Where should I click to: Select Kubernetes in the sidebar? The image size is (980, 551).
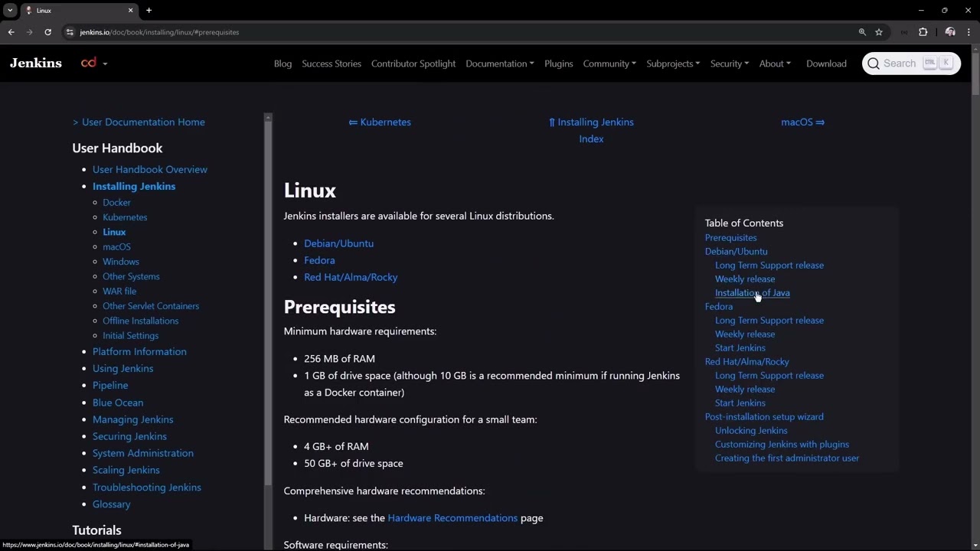pyautogui.click(x=125, y=217)
